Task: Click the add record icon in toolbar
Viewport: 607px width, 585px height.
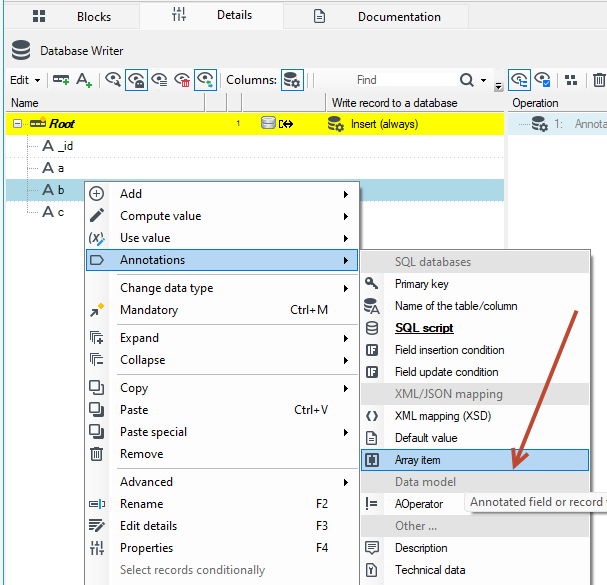Action: tap(61, 80)
